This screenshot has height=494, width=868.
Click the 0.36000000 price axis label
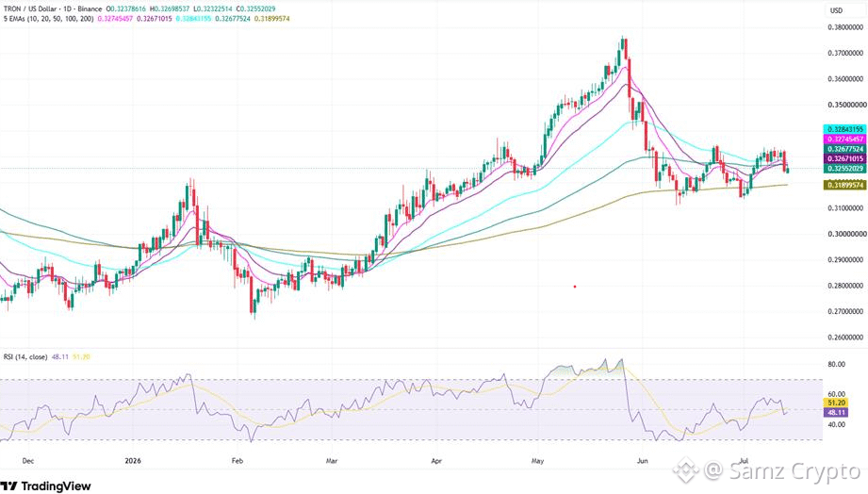click(845, 78)
